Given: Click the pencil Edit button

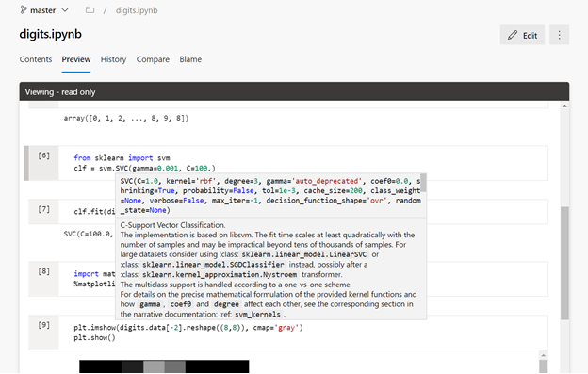Looking at the screenshot, I should tap(522, 35).
